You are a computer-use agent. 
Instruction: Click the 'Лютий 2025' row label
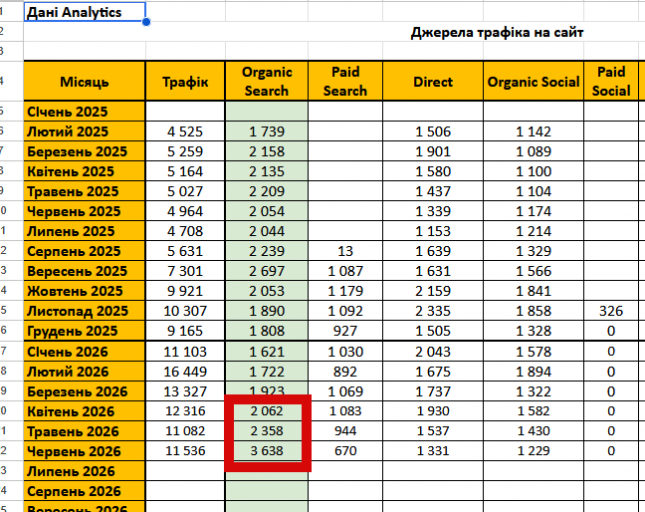[84, 132]
